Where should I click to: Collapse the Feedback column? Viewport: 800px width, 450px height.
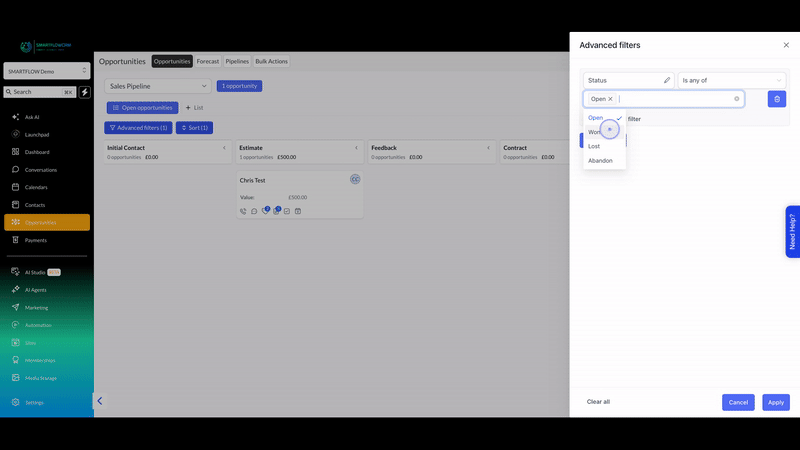pyautogui.click(x=488, y=148)
